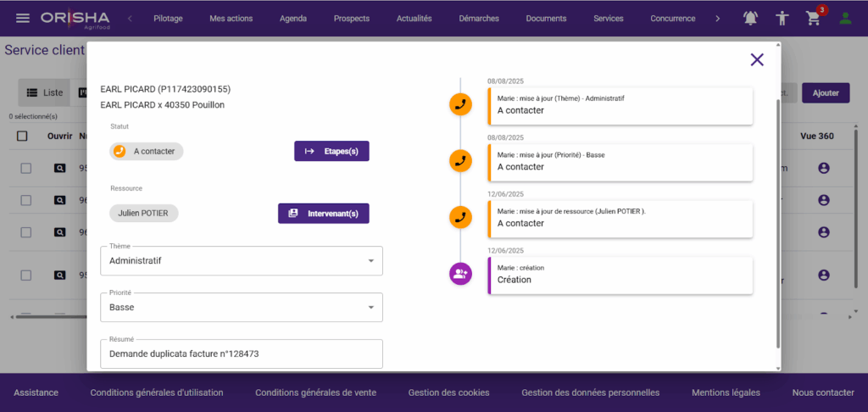
Task: Open the shopping cart
Action: (x=813, y=18)
